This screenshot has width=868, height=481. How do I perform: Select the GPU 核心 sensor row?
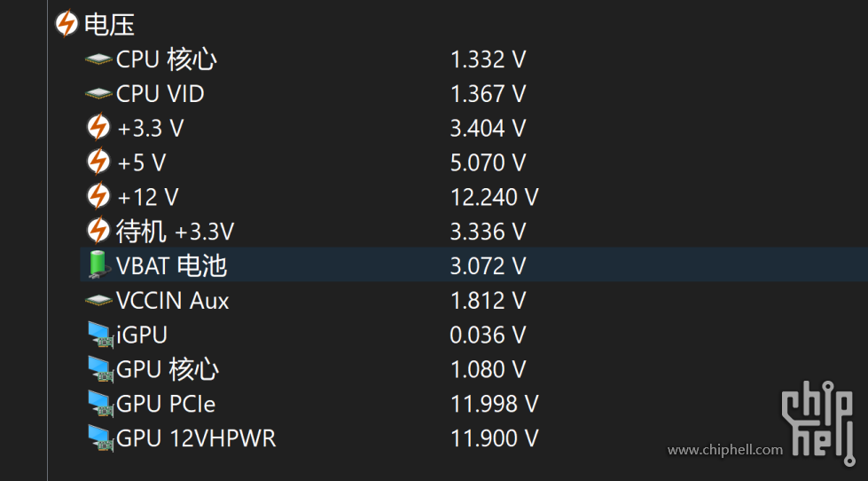tap(473, 369)
